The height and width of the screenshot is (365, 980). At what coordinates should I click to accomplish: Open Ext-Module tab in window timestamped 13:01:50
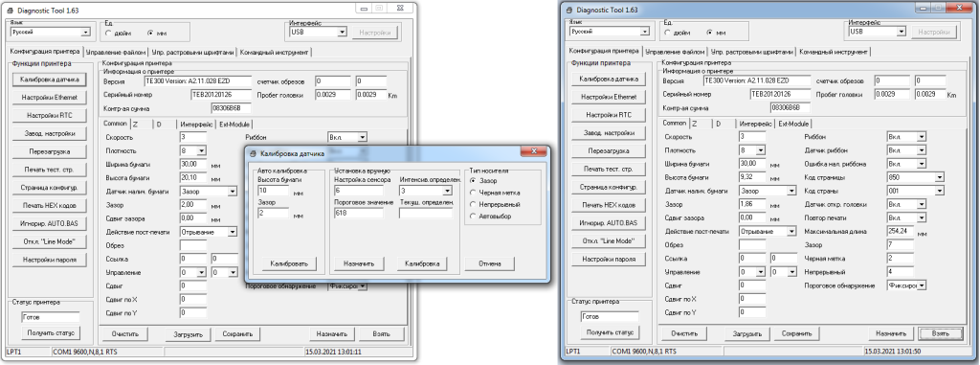click(x=793, y=124)
